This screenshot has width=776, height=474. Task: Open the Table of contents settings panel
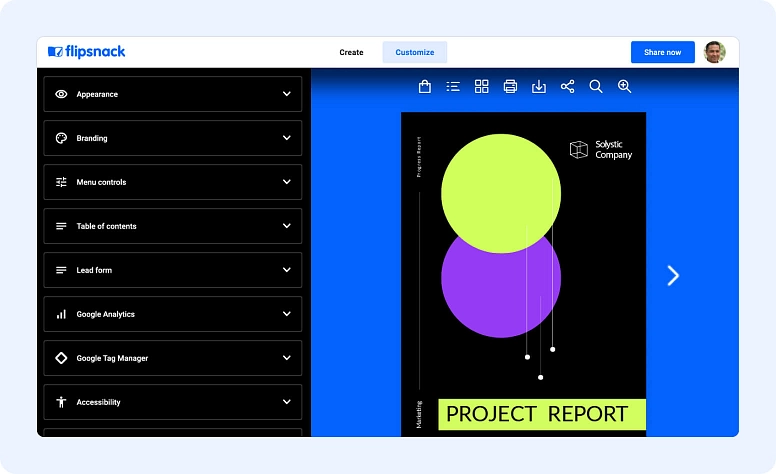coord(173,226)
